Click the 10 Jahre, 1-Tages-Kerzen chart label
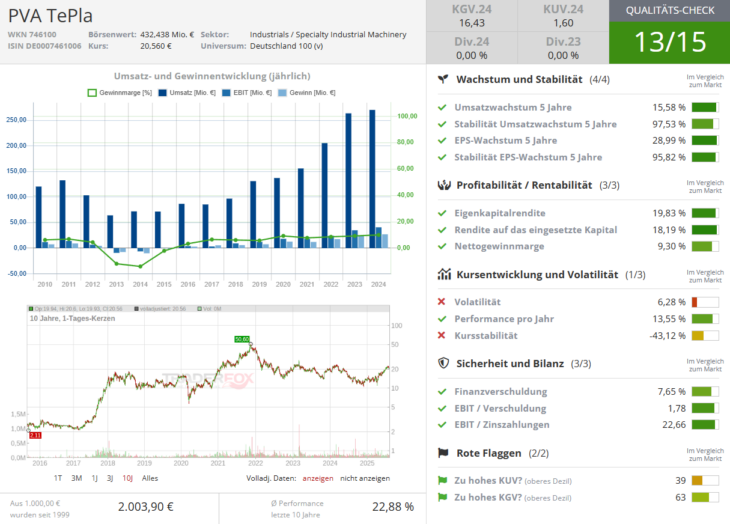This screenshot has width=730, height=524. click(72, 318)
